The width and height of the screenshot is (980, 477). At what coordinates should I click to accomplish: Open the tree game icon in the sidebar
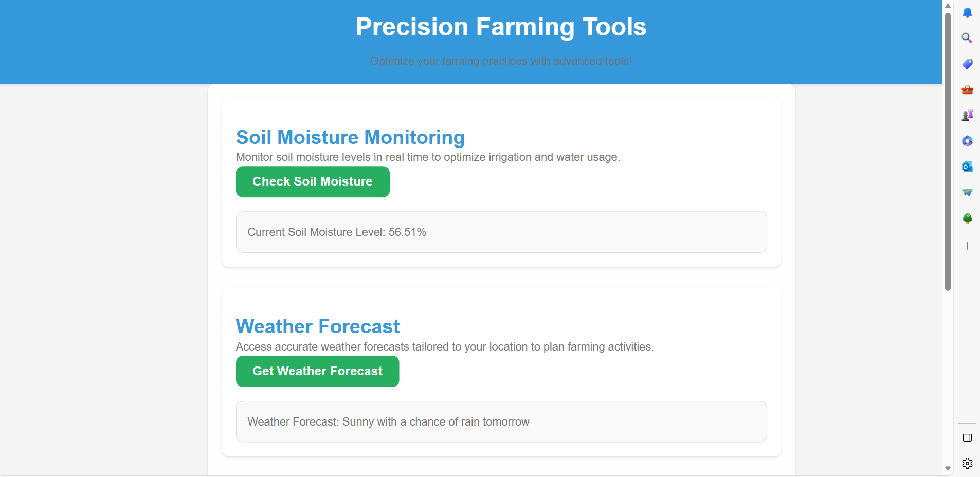pyautogui.click(x=967, y=218)
